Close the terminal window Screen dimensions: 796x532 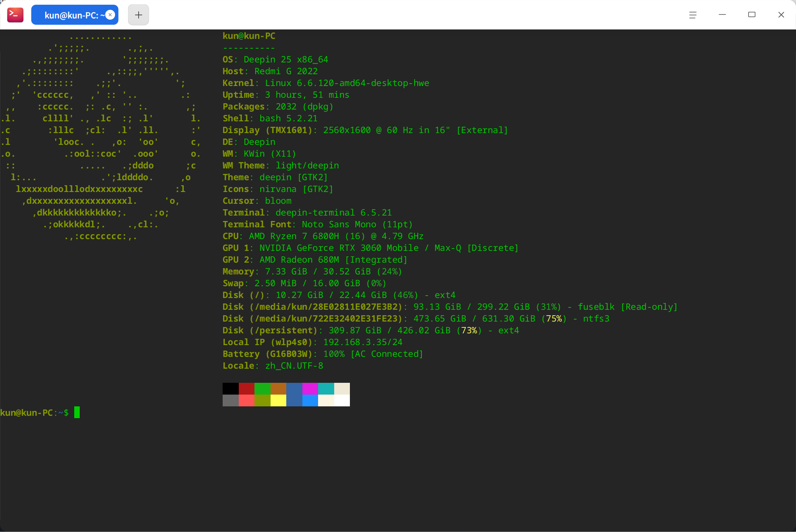(781, 15)
